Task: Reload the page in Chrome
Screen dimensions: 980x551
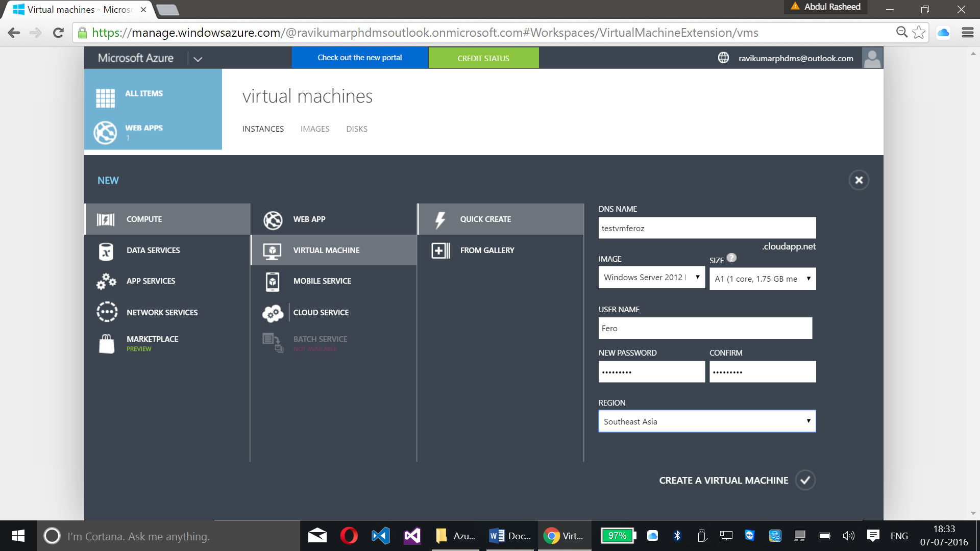Action: (58, 33)
